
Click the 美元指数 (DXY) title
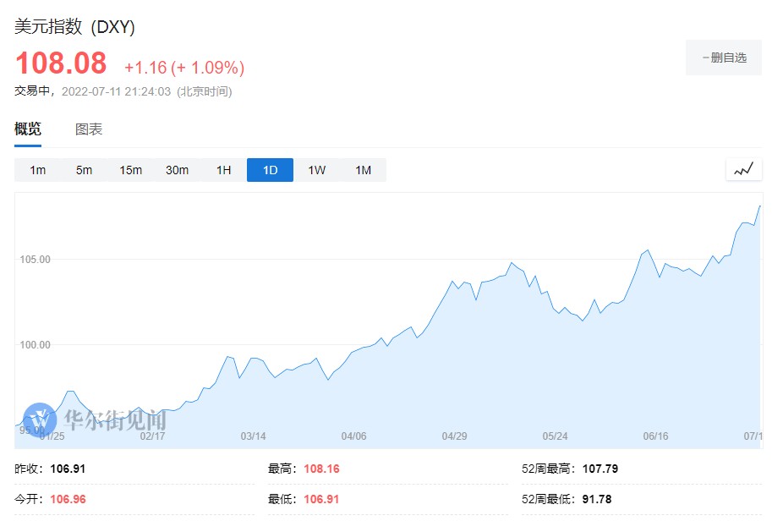tap(74, 27)
